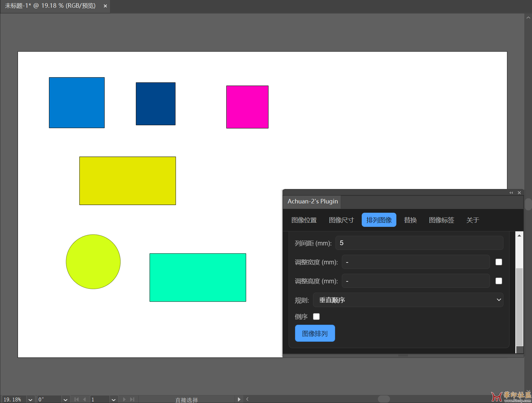Collapse the plugin panel with double-arrow icon

[511, 193]
